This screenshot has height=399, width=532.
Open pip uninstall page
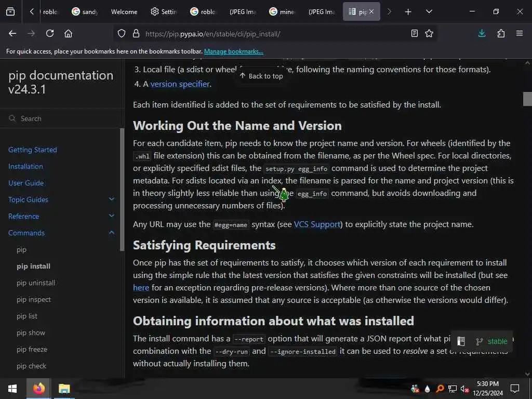coord(36,283)
